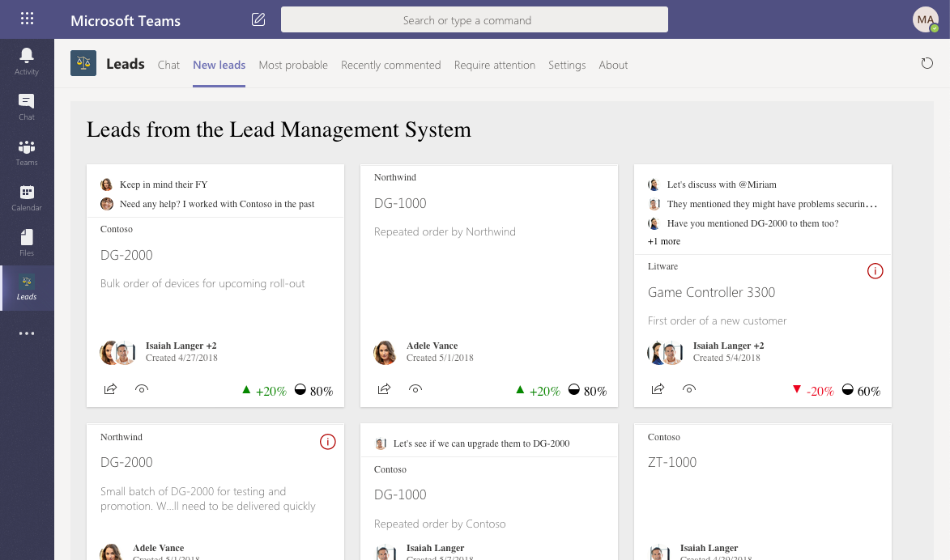Click the 'Microsoft Teams' title
The width and height of the screenshot is (950, 560).
click(x=126, y=20)
